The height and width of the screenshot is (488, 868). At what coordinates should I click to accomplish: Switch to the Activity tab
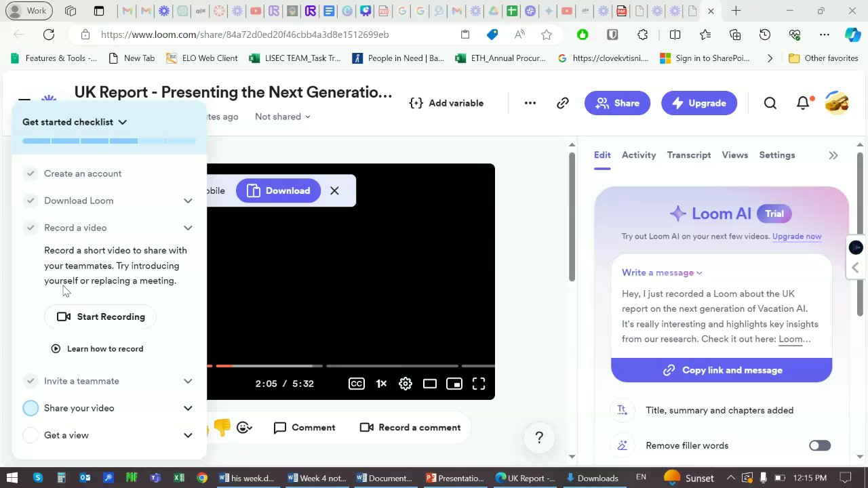639,155
